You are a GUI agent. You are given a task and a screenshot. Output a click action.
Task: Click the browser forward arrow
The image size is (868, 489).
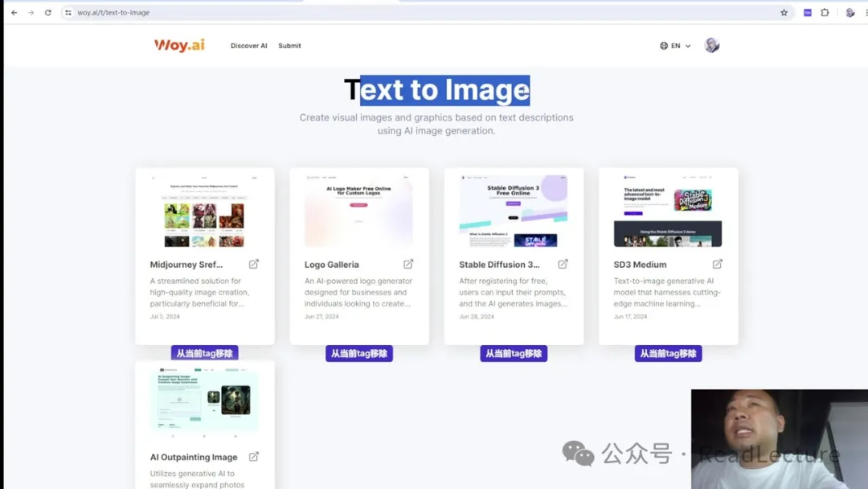31,12
